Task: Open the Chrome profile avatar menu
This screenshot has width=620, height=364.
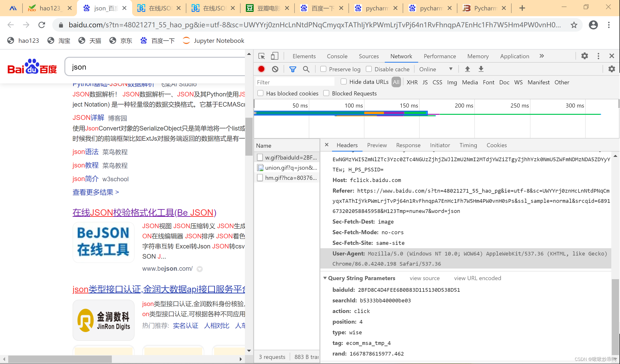Action: click(593, 25)
